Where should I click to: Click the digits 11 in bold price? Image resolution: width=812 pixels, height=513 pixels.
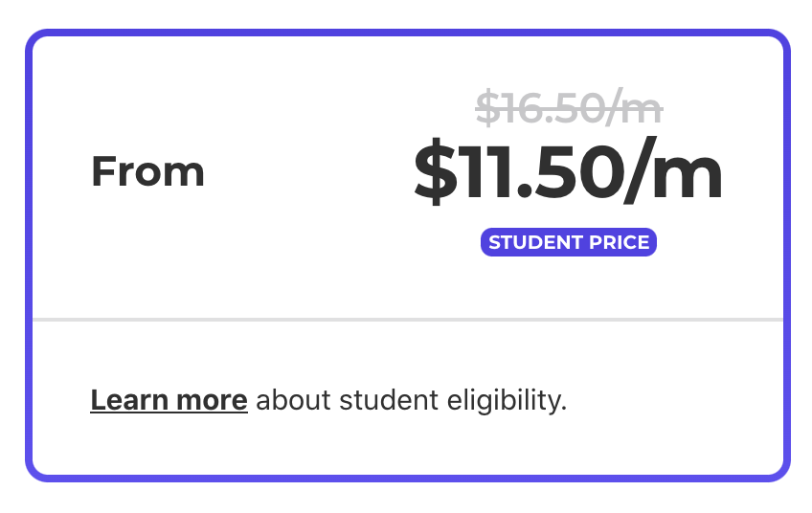click(x=486, y=172)
